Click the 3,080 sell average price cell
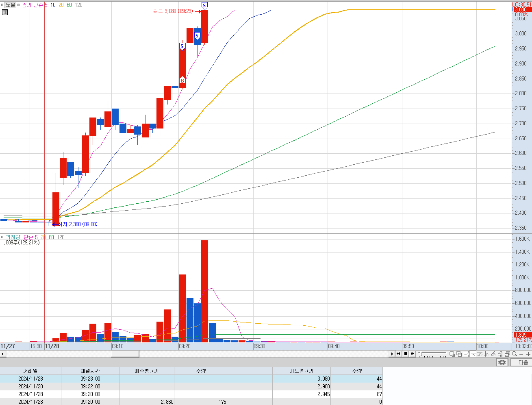The width and height of the screenshot is (532, 405). 302,379
